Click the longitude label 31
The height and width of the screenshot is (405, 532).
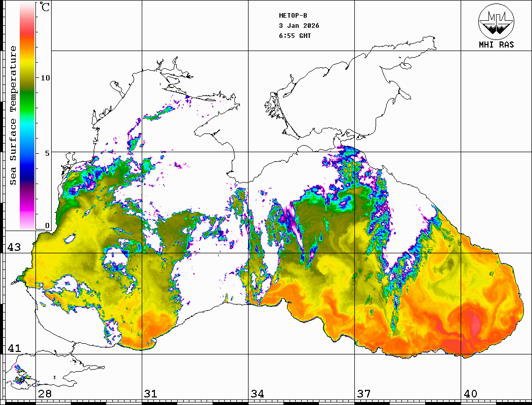[150, 394]
